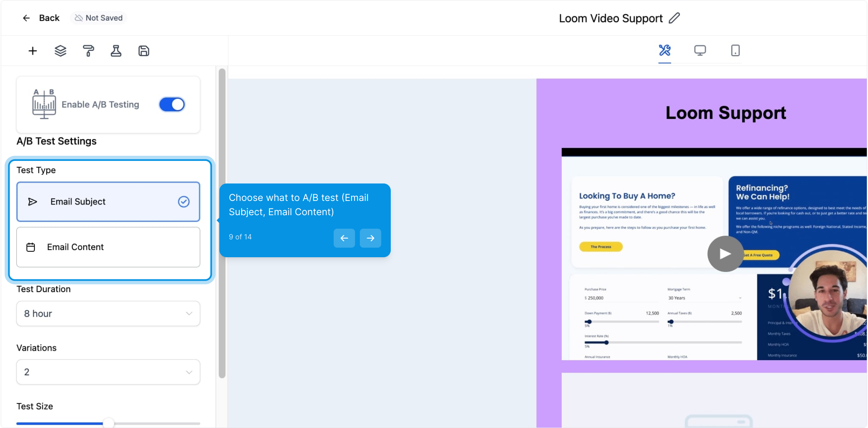Select Email Content test type
This screenshot has width=868, height=428.
pyautogui.click(x=108, y=247)
